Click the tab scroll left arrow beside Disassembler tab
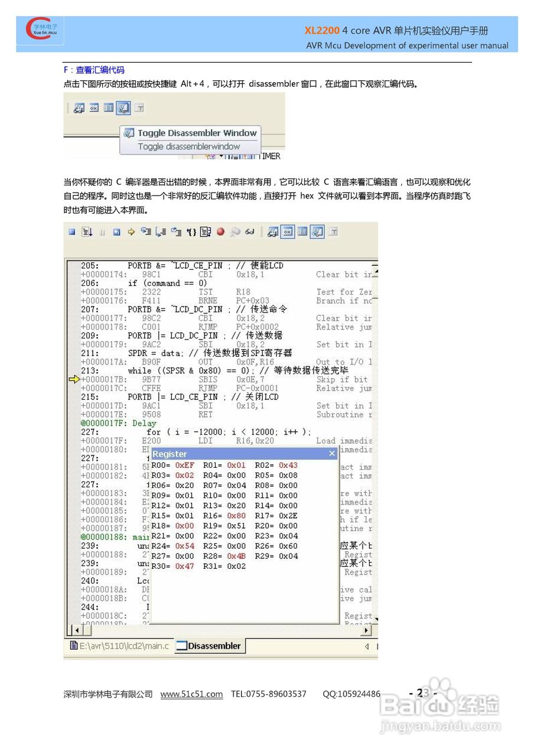The width and height of the screenshot is (534, 756). tap(367, 647)
